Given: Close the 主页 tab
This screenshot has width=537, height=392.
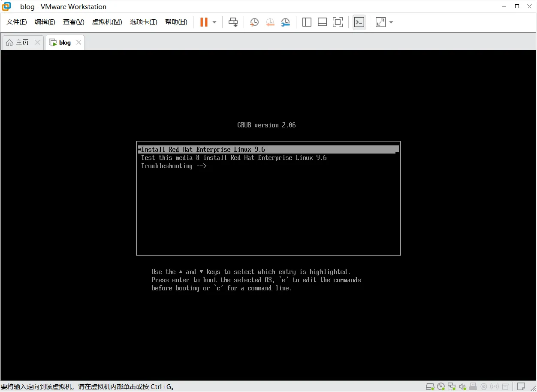Looking at the screenshot, I should (37, 42).
